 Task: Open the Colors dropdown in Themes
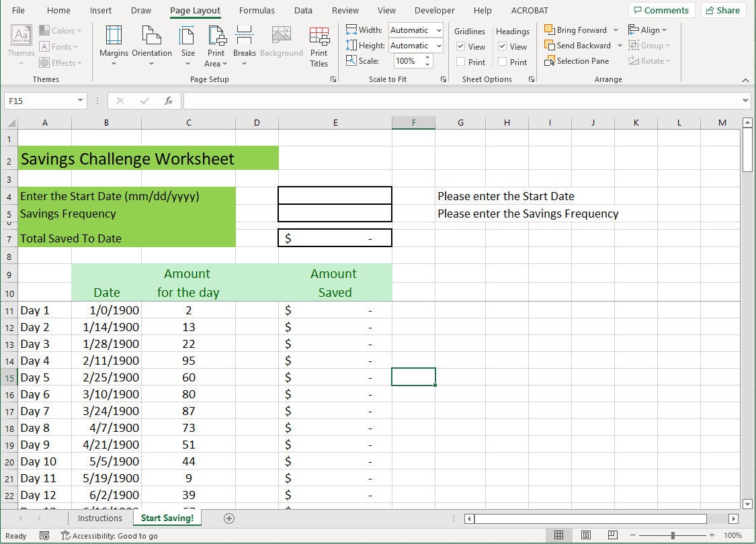point(60,30)
